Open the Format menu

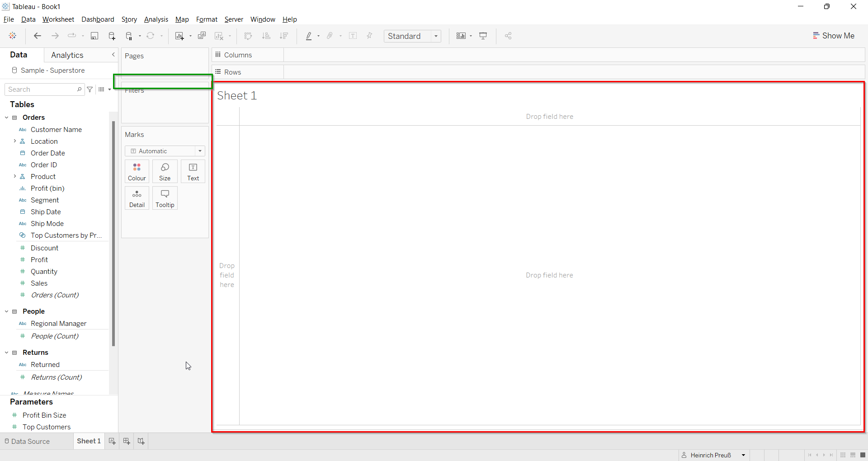click(x=207, y=19)
